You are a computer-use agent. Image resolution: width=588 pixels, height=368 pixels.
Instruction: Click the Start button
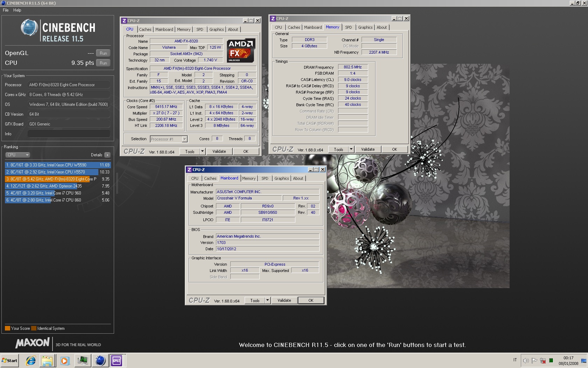[x=10, y=360]
